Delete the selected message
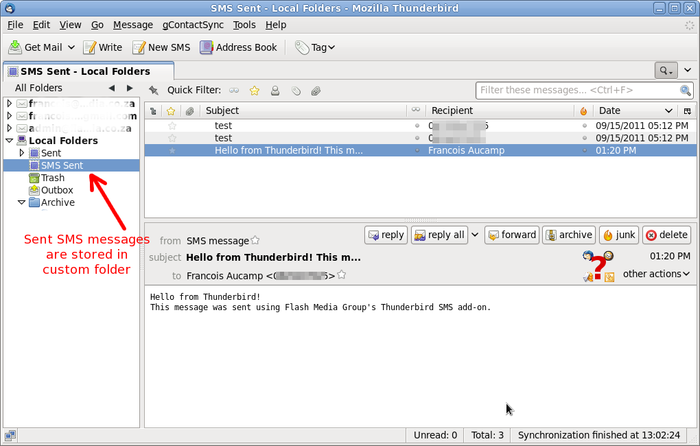The width and height of the screenshot is (700, 446). pos(667,235)
